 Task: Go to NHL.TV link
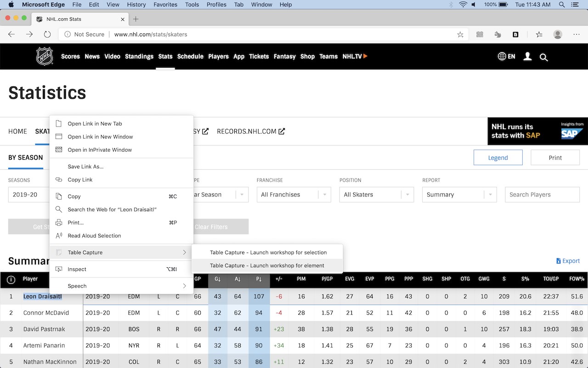355,56
